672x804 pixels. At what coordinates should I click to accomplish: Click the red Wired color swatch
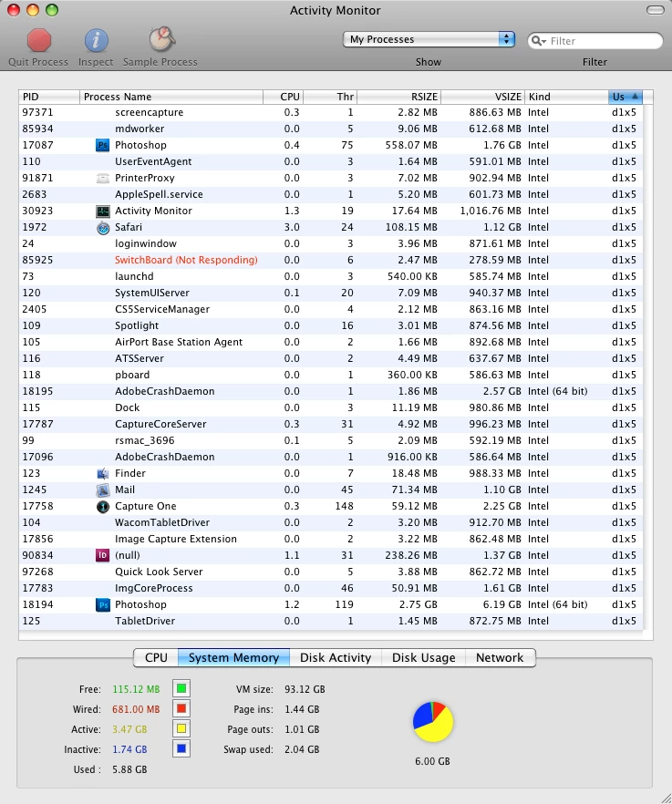point(181,708)
